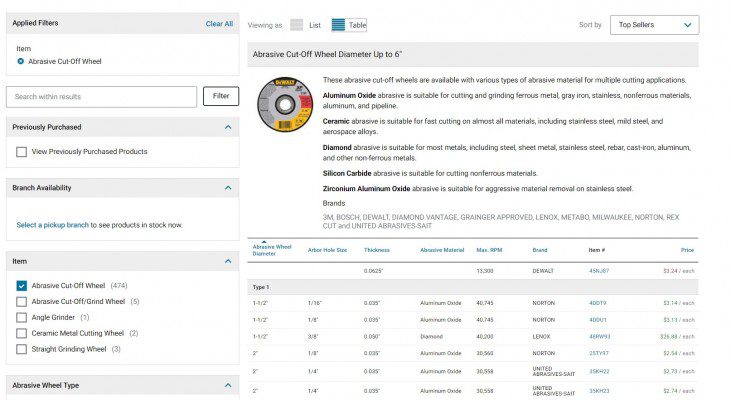Viewport: 731px width, 400px height.
Task: Collapse the Abrasive Wheel Type section
Action: (x=227, y=385)
